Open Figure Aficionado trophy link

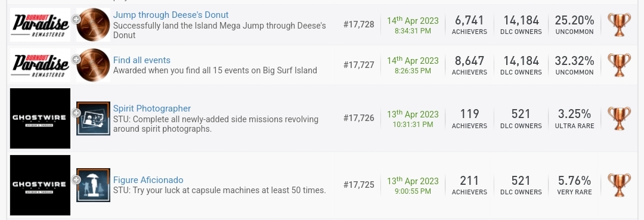pos(148,180)
